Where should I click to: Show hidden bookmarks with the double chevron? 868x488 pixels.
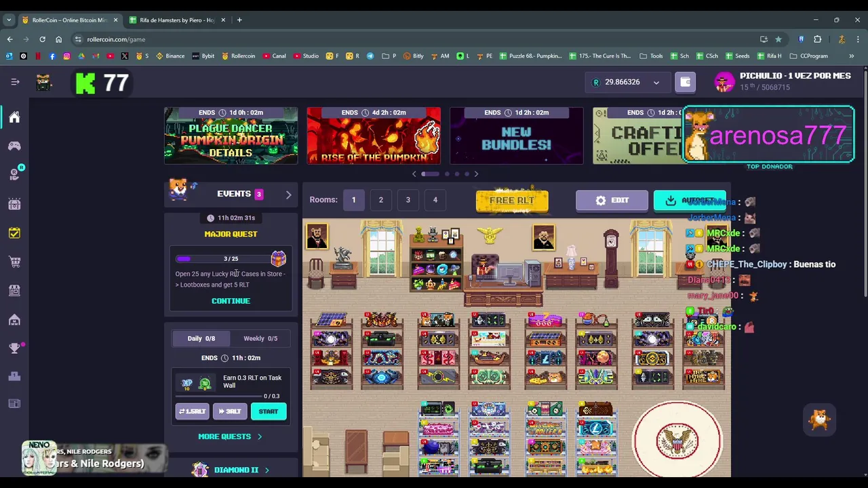coord(851,56)
